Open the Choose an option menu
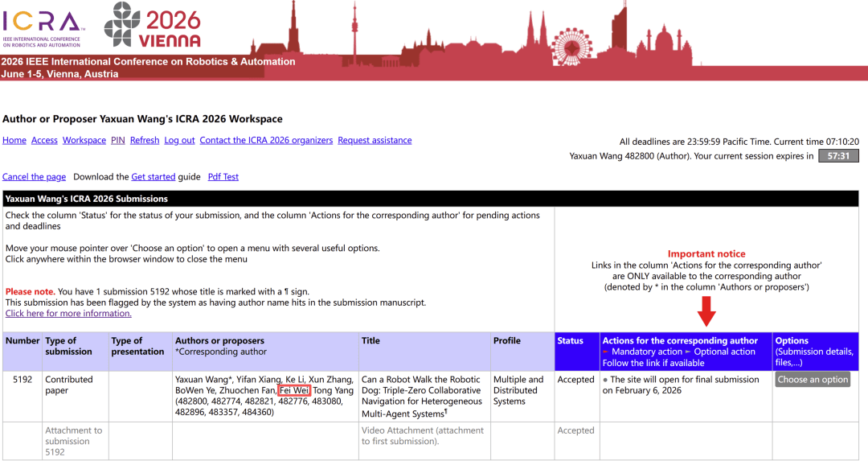 [813, 380]
